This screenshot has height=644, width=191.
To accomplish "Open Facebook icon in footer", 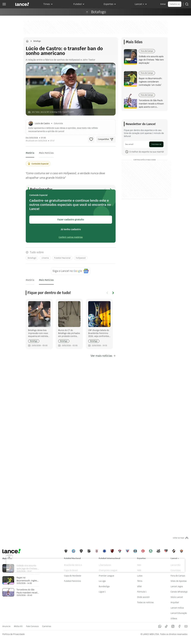I will 179,626.
